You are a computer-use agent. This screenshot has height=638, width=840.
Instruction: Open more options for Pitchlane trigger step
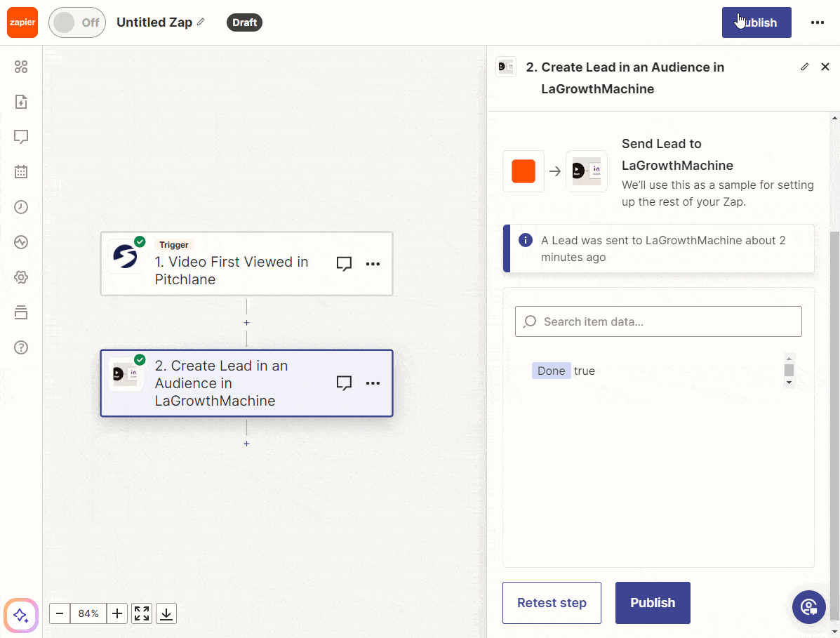tap(373, 264)
